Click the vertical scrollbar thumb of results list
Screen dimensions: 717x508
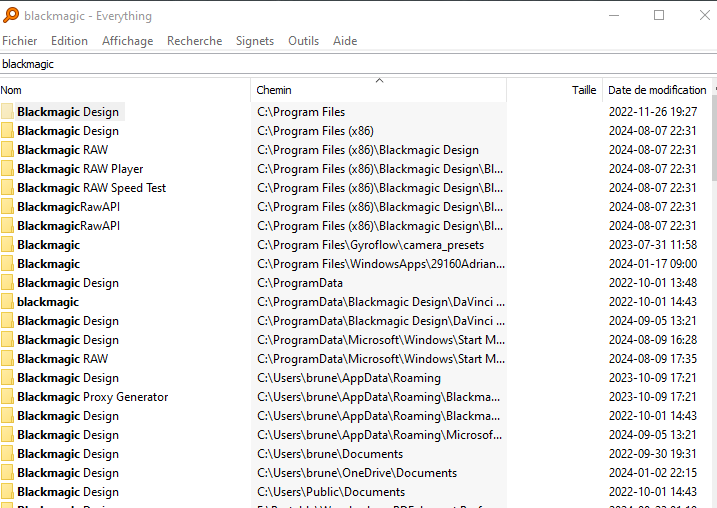pos(714,139)
